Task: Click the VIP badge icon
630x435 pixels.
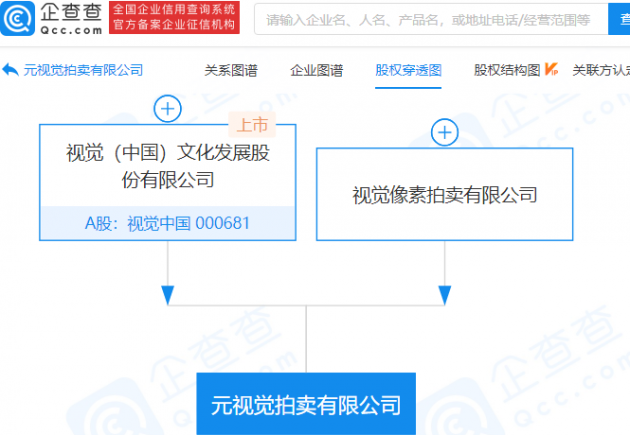Action: coord(551,69)
